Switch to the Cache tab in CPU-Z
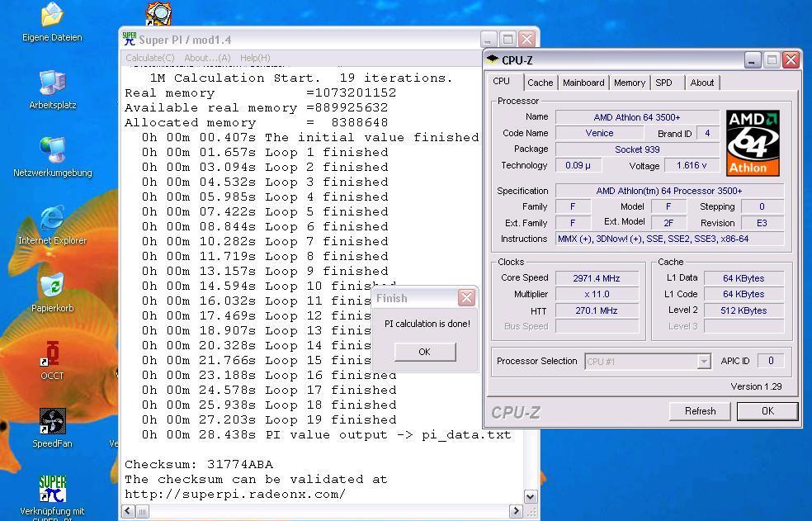This screenshot has height=521, width=812. (x=541, y=83)
